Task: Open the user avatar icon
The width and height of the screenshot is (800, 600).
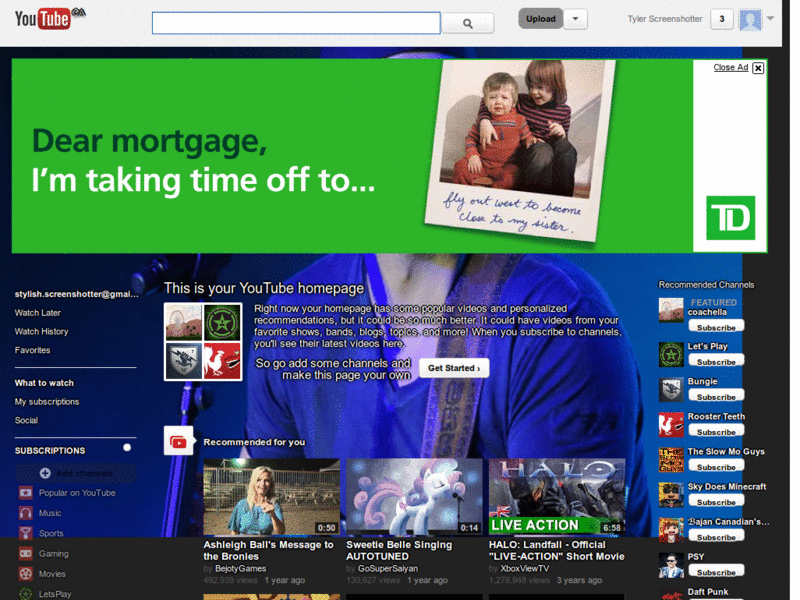Action: [x=750, y=20]
